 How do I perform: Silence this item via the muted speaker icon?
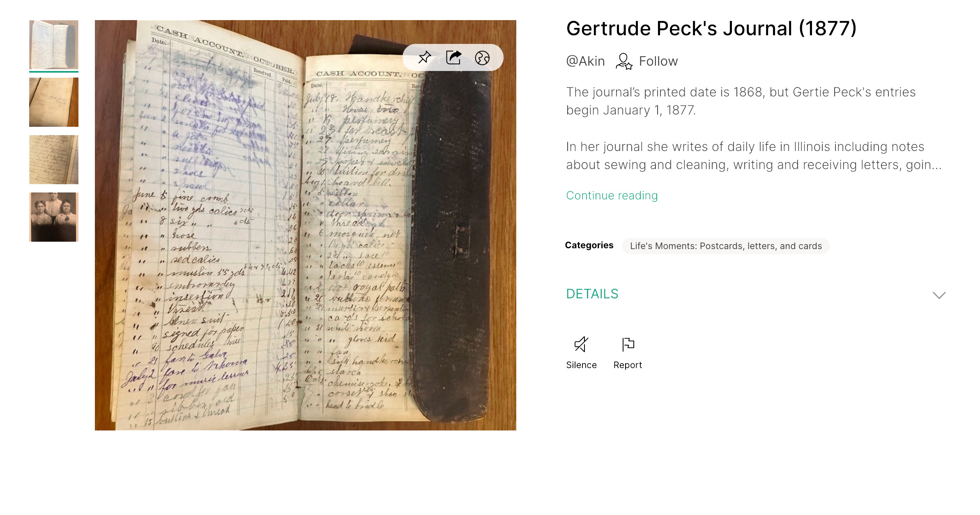pyautogui.click(x=581, y=344)
